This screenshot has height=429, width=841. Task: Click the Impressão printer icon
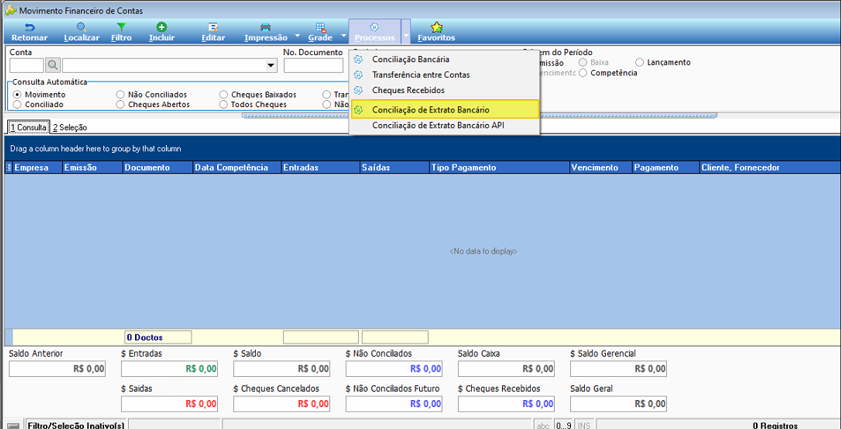click(265, 27)
